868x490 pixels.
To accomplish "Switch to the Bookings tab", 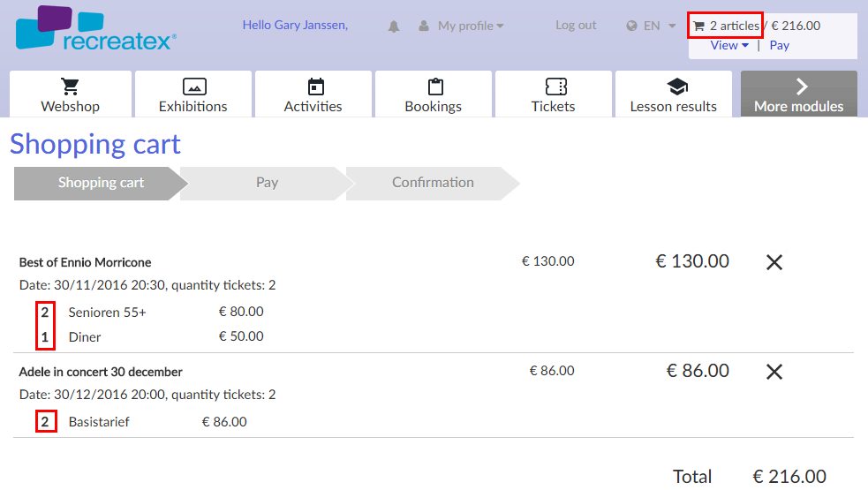I will pos(434,95).
